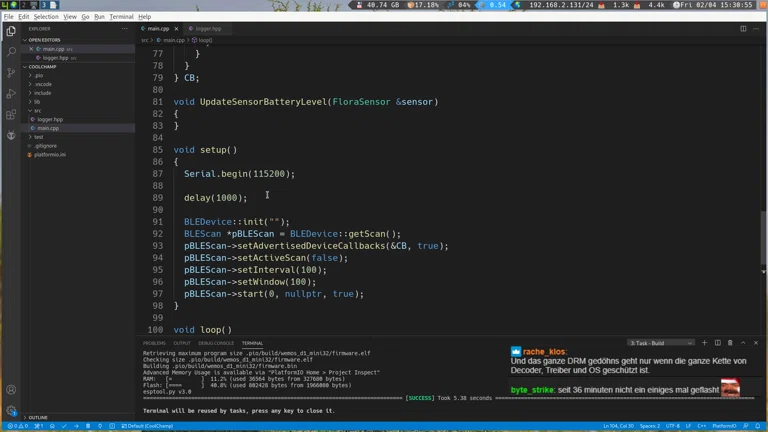This screenshot has height=432, width=768.
Task: Split the editor to the right
Action: point(743,29)
